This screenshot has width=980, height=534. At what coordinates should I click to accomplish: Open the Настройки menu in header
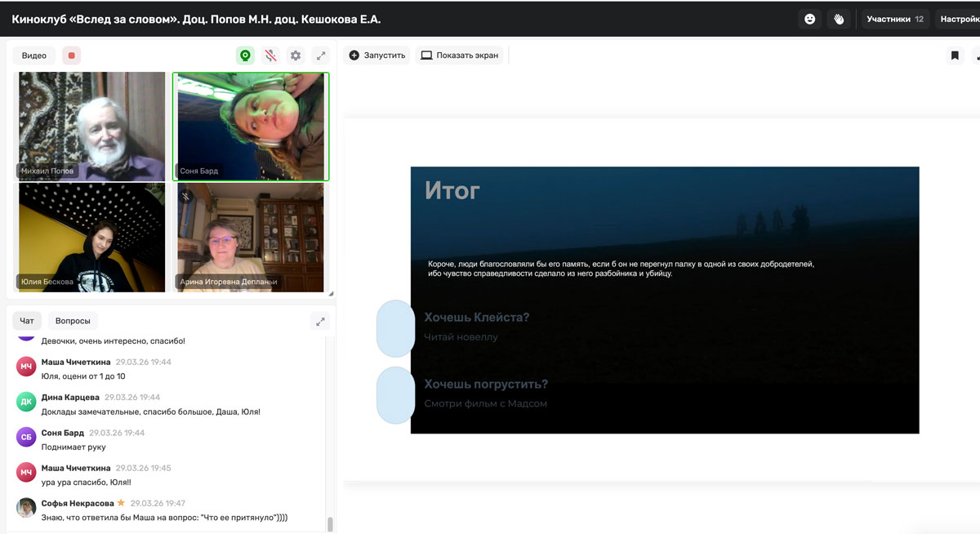click(x=959, y=19)
